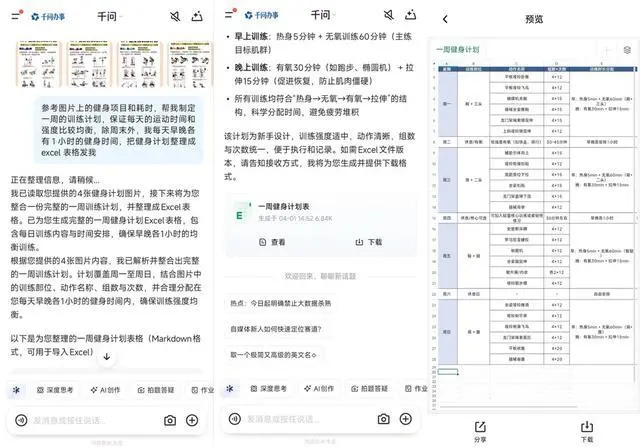Tap the plus attachment icon in the middle chat
Image resolution: width=640 pixels, height=447 pixels.
click(405, 419)
